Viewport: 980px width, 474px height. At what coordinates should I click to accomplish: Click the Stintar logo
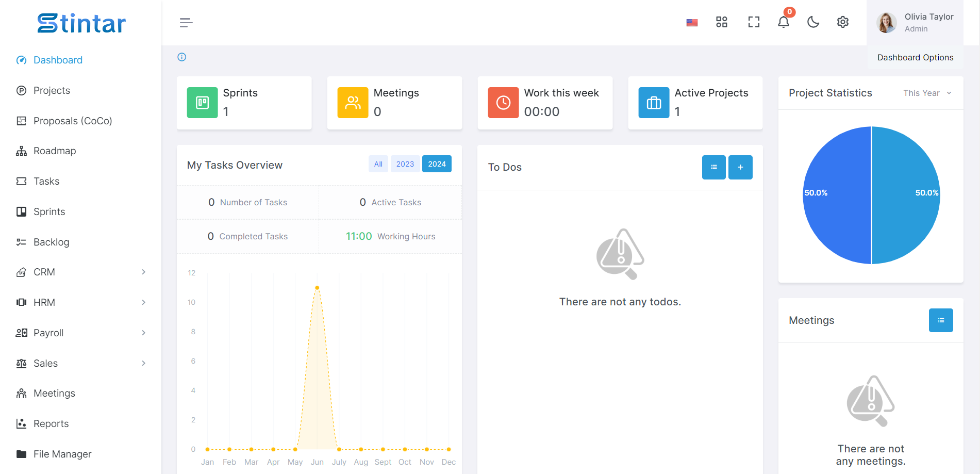coord(81,23)
